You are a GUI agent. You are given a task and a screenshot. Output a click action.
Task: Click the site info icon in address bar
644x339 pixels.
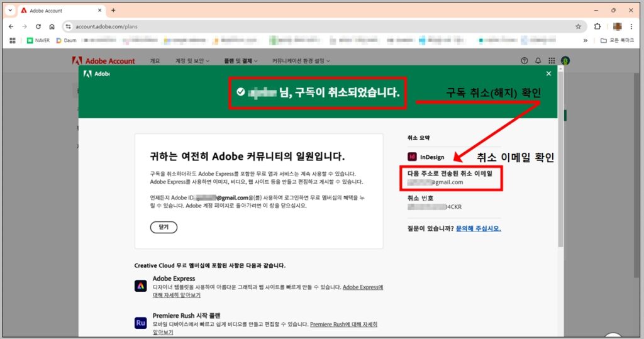point(68,26)
